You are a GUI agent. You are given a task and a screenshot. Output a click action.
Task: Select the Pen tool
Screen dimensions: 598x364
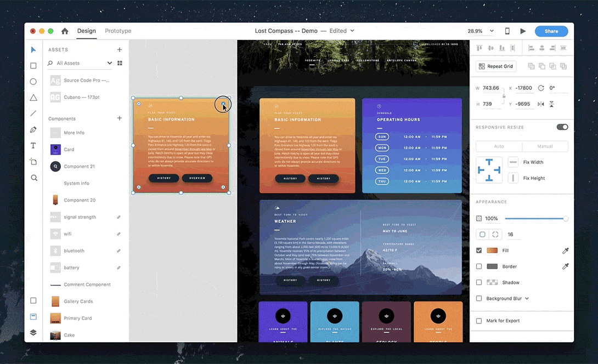33,129
